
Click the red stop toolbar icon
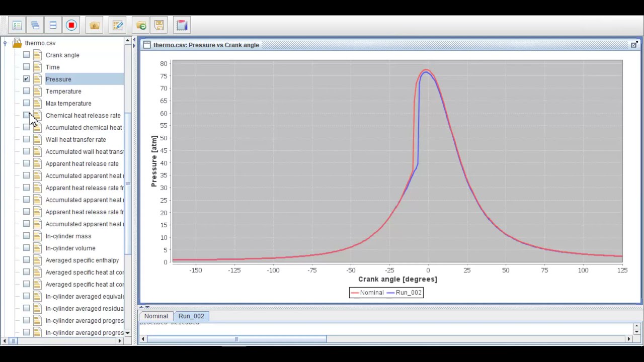71,25
